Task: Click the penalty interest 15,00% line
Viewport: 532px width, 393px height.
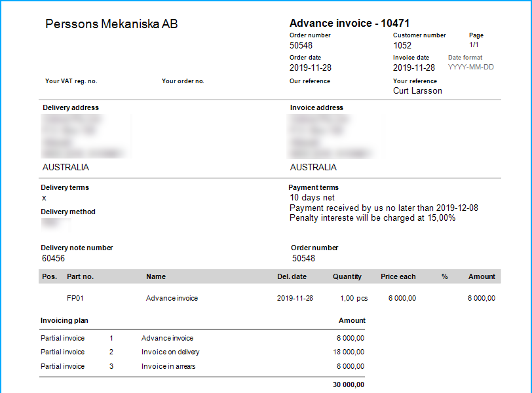Action: click(372, 218)
